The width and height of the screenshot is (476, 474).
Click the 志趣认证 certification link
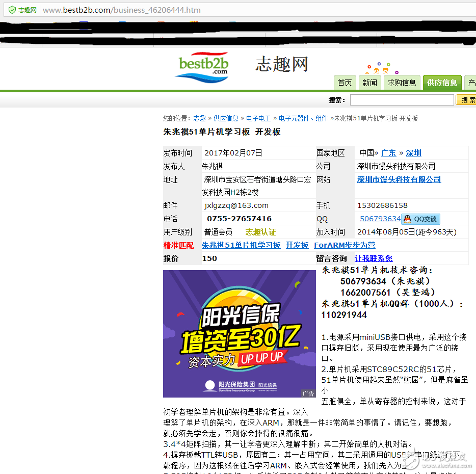(x=260, y=232)
